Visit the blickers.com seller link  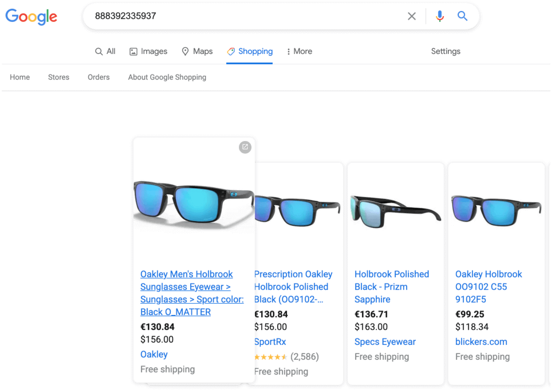click(481, 342)
